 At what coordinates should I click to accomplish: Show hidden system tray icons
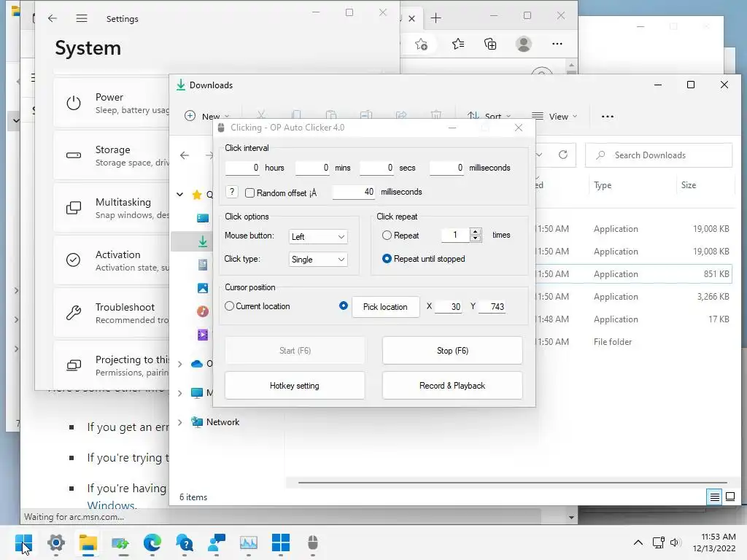tap(638, 542)
